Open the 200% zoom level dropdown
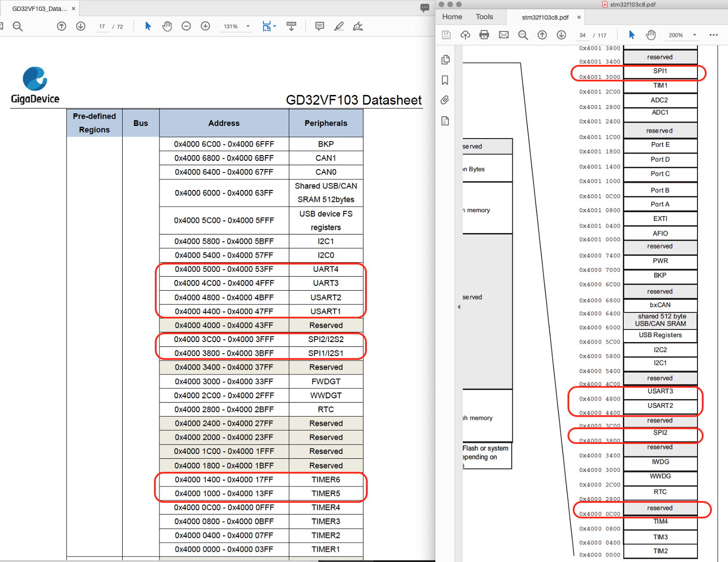 coord(695,35)
